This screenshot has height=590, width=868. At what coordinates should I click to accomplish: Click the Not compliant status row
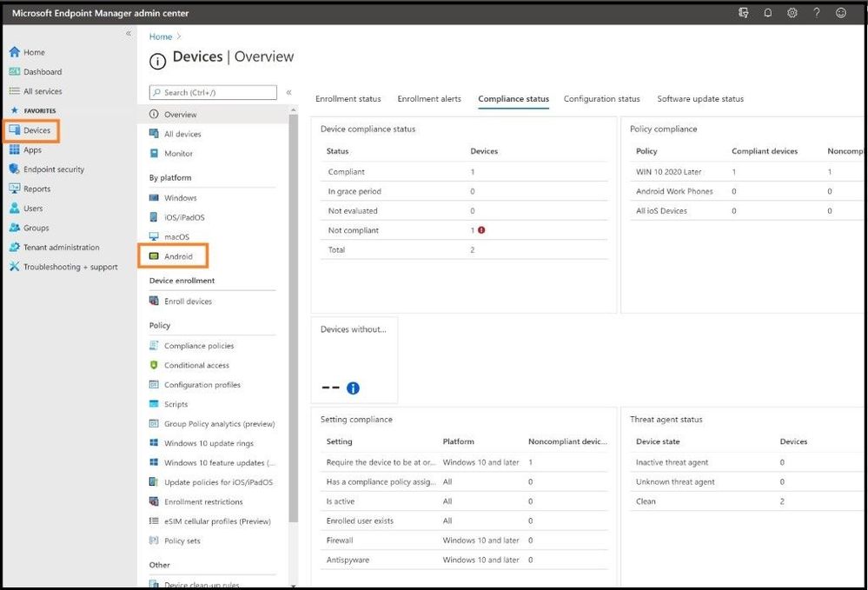[x=464, y=230]
